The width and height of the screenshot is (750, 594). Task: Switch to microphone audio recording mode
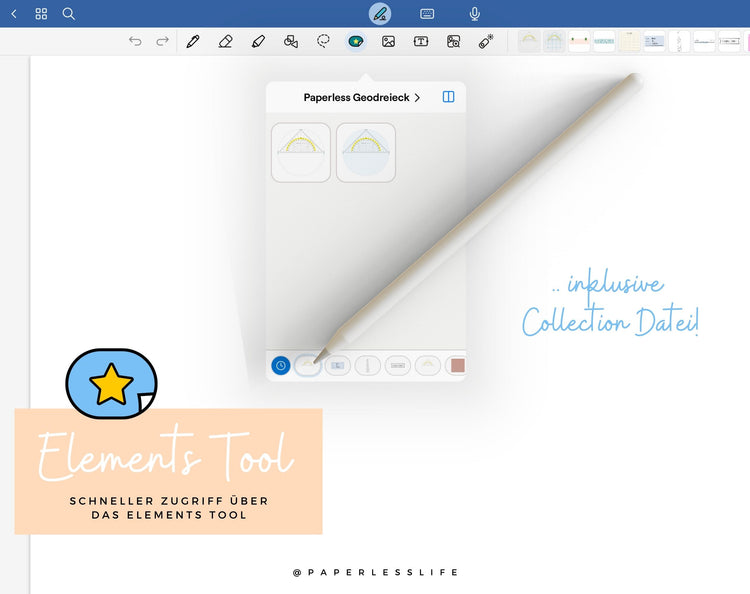[475, 14]
